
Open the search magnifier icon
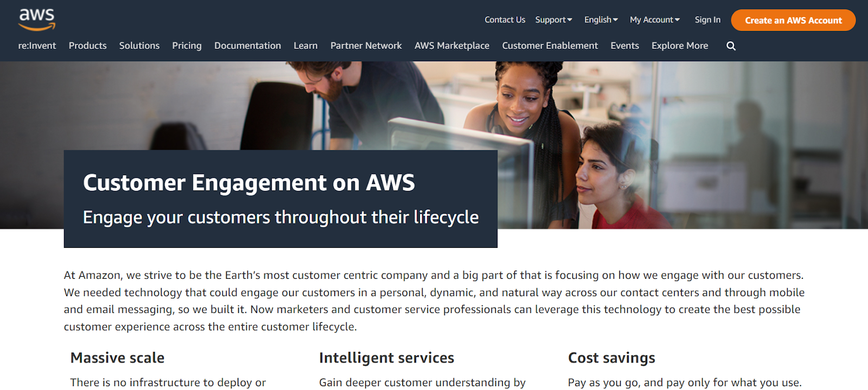(731, 46)
